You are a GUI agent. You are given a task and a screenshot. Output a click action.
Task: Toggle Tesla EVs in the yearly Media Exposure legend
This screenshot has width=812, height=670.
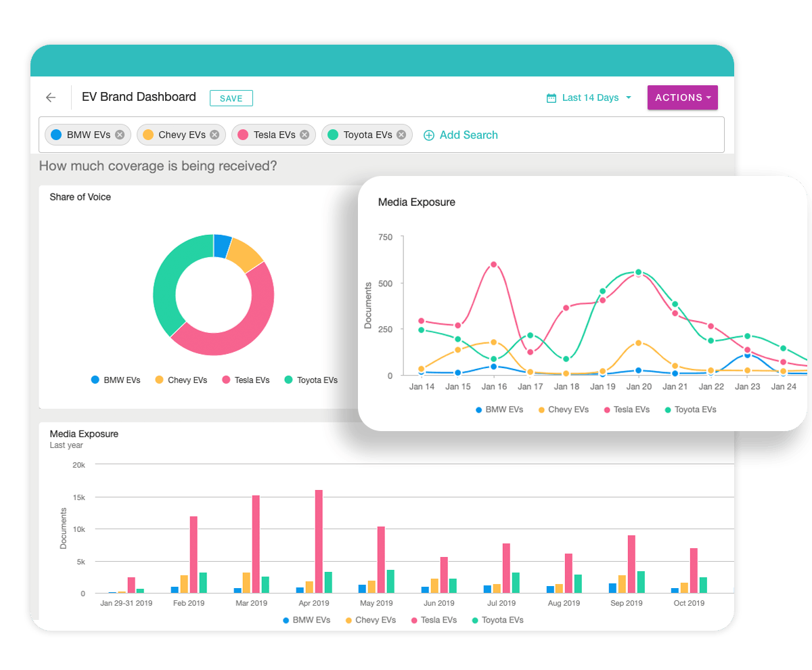click(415, 620)
